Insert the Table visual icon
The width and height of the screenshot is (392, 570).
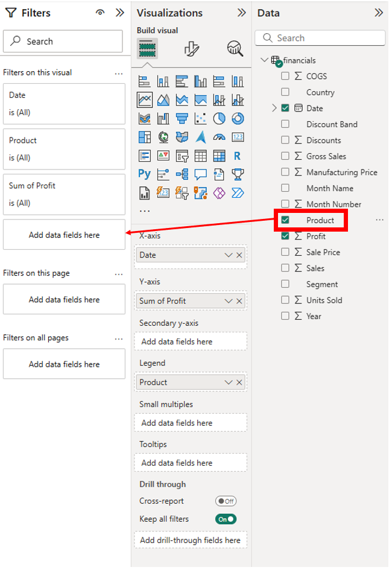[201, 156]
